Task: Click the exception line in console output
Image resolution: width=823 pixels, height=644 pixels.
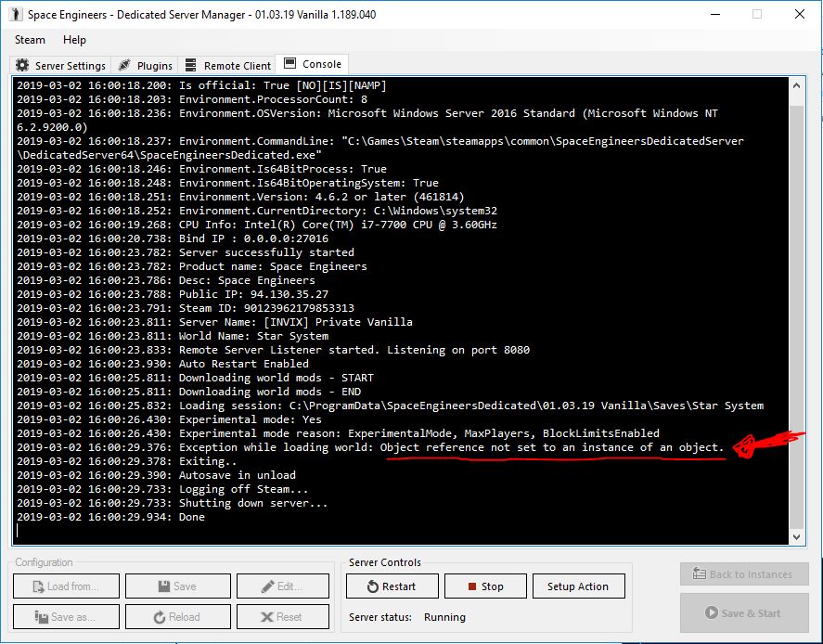Action: [371, 447]
